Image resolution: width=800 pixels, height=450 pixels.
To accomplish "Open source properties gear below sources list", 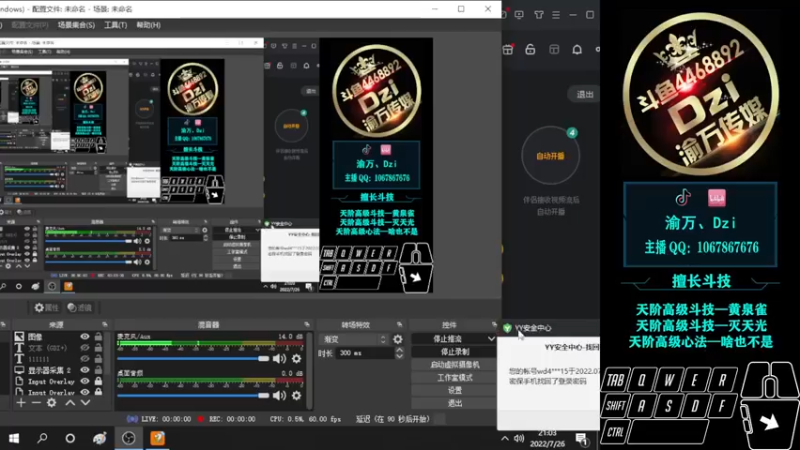I will point(52,403).
